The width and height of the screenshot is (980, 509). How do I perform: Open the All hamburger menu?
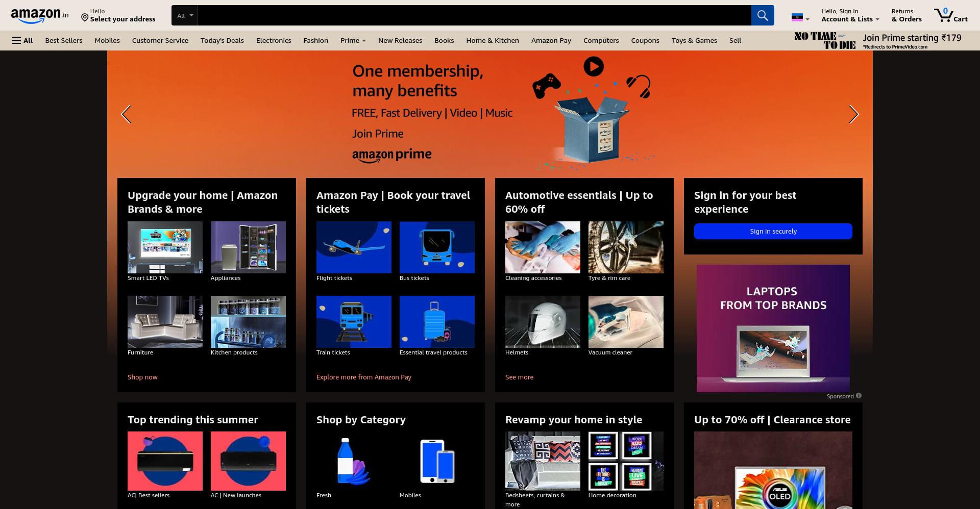point(22,40)
